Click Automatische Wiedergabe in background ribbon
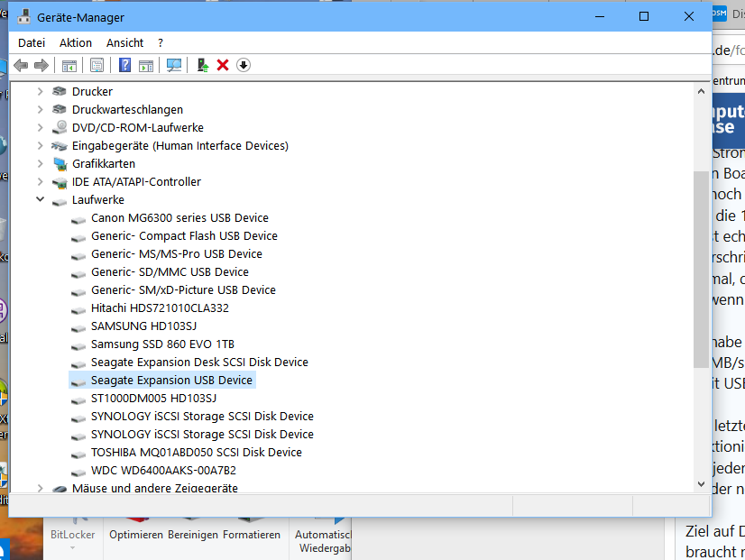This screenshot has height=560, width=745. (323, 541)
